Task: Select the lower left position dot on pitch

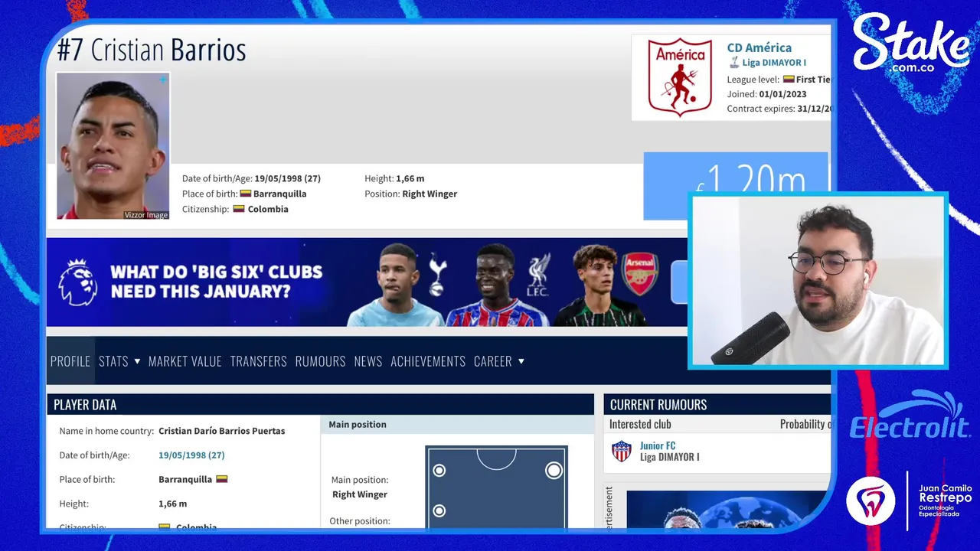Action: click(439, 510)
